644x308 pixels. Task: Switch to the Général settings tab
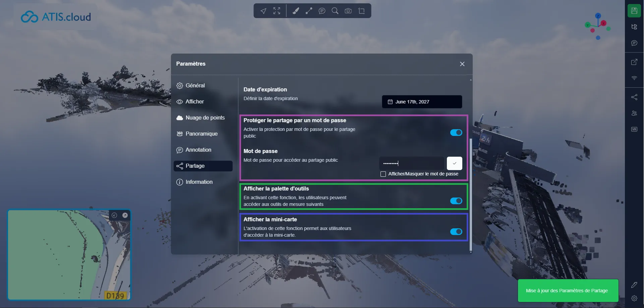(x=195, y=86)
